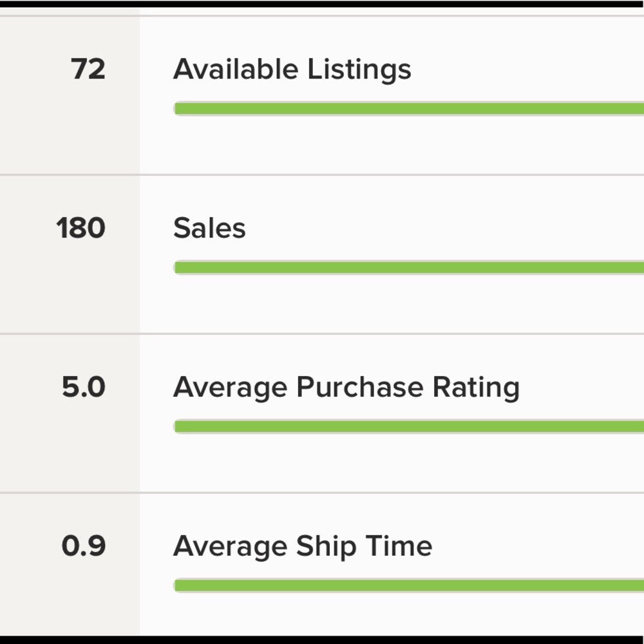
Task: Open the Sales stat label
Action: coord(209,229)
